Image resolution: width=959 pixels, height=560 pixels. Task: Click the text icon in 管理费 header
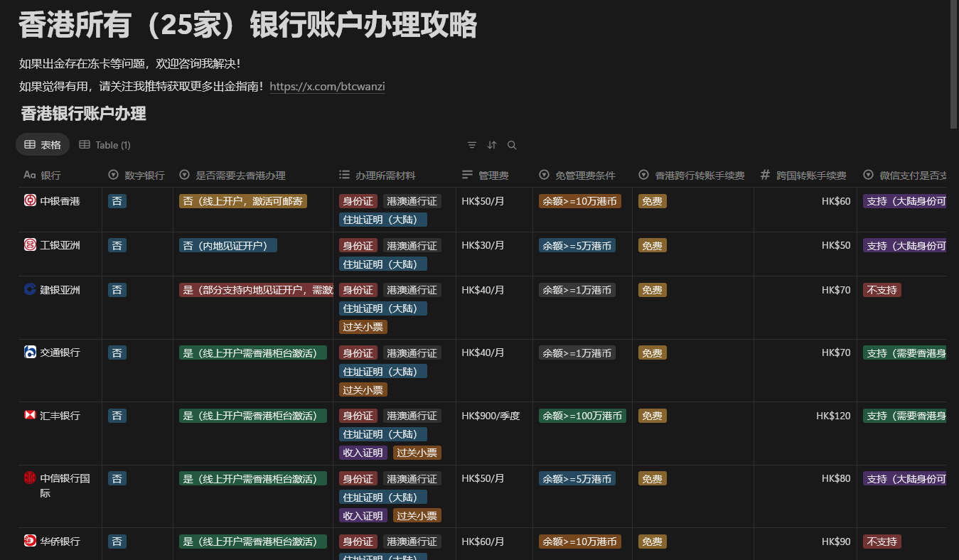[467, 175]
